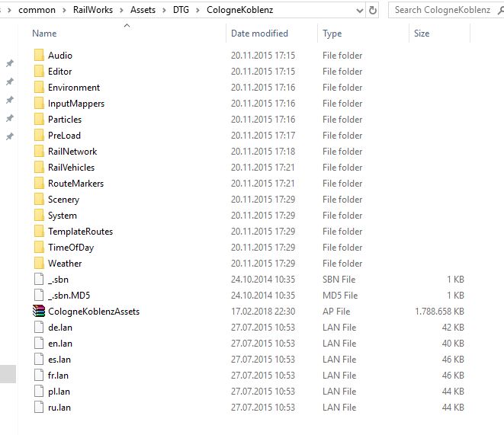Image resolution: width=504 pixels, height=435 pixels.
Task: Select the ru.lan file icon
Action: (39, 408)
